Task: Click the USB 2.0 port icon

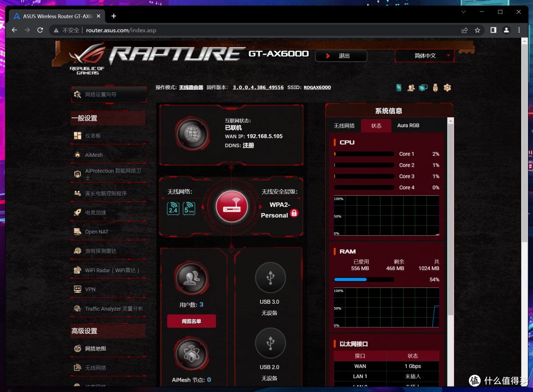Action: point(270,343)
